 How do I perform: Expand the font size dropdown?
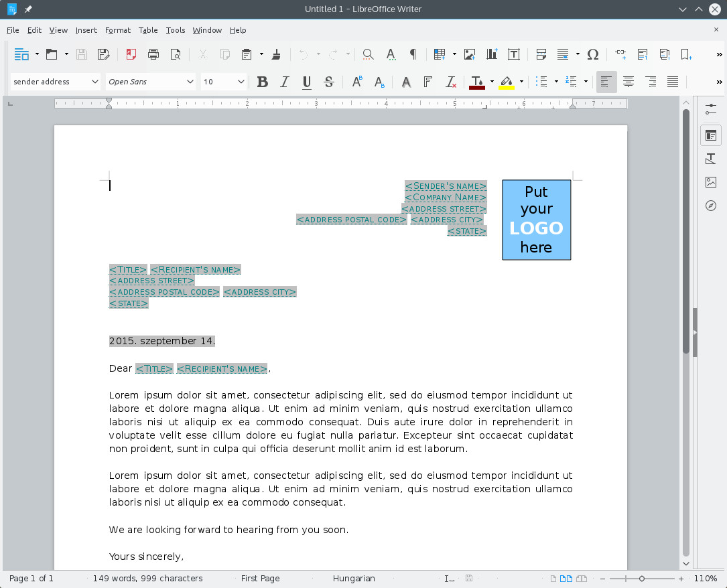[241, 82]
